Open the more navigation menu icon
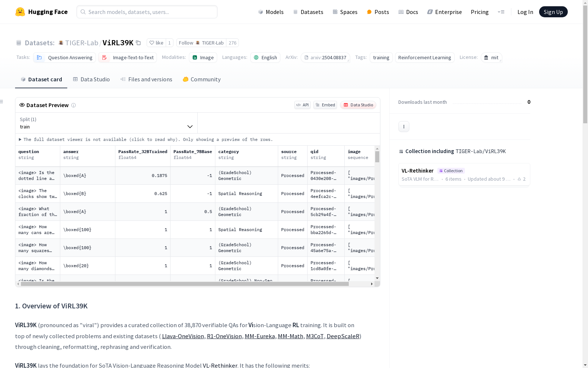The image size is (588, 368). click(501, 12)
